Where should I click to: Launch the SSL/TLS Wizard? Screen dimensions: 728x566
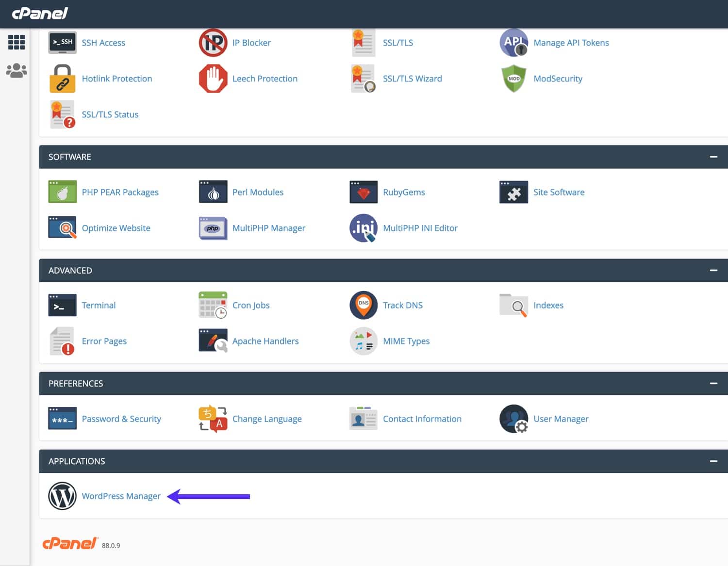click(412, 78)
